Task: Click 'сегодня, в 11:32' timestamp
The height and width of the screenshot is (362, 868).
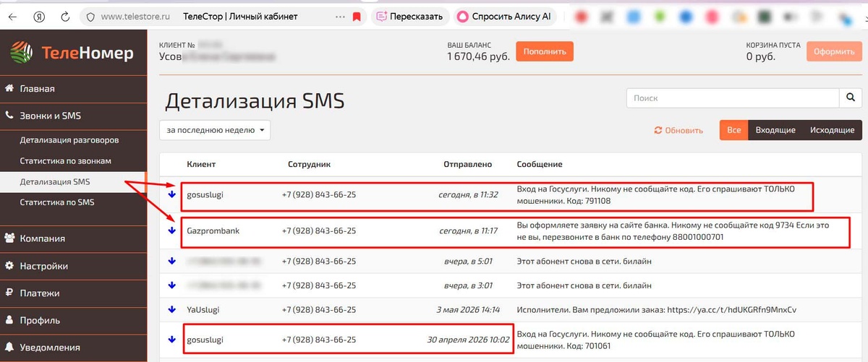Action: [x=468, y=194]
